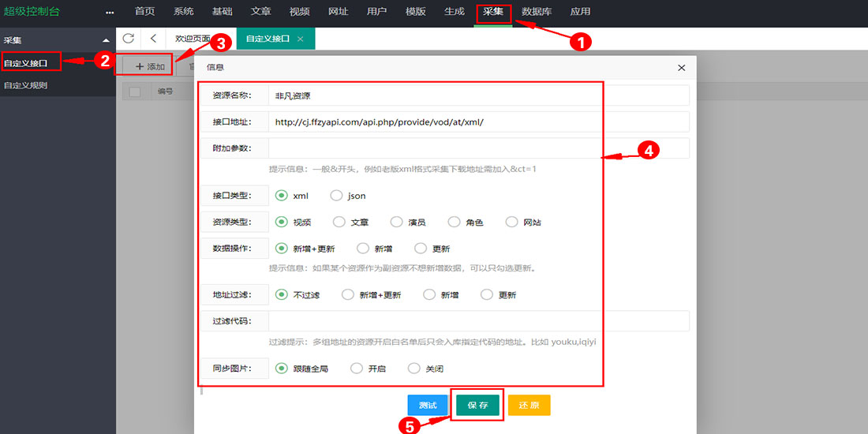Click the blue 测试 button
This screenshot has height=434, width=868.
[428, 405]
